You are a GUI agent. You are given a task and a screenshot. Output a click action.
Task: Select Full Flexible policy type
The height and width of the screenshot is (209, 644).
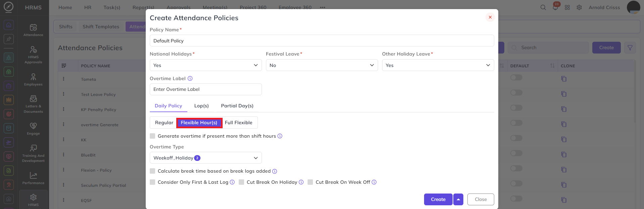coord(239,123)
